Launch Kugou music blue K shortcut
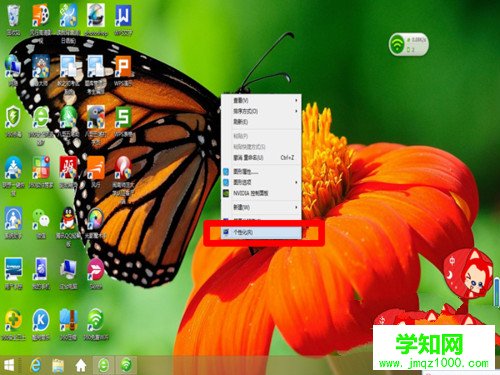 [x=41, y=320]
